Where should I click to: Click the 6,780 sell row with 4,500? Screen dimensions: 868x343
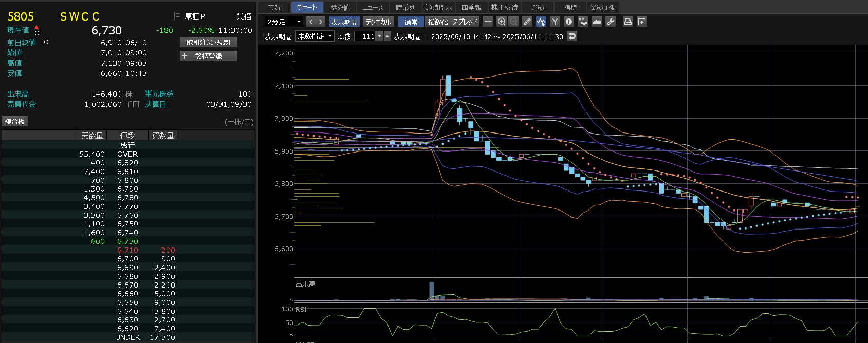pyautogui.click(x=127, y=198)
